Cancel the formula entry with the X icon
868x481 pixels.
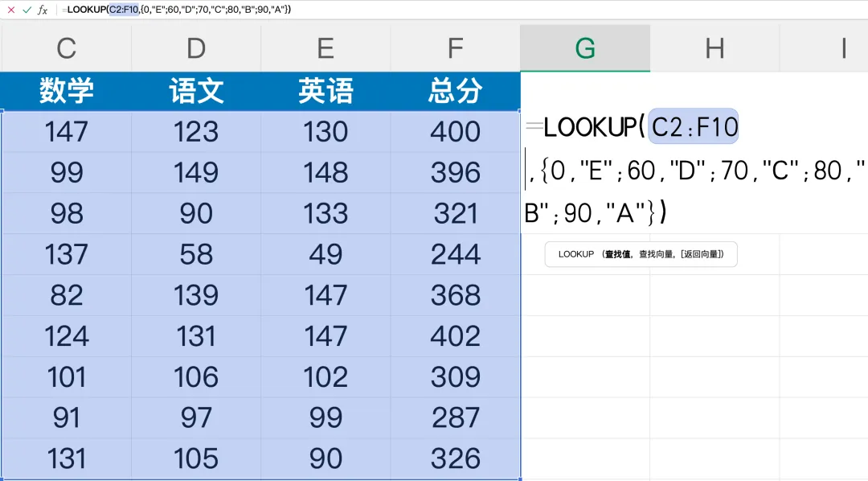coord(11,10)
